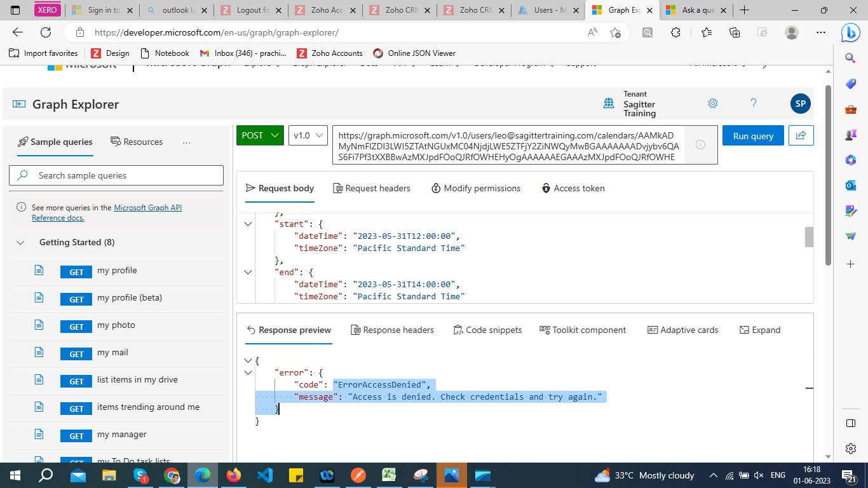Image resolution: width=868 pixels, height=488 pixels.
Task: Open the Toolkit component panel
Action: point(544,329)
